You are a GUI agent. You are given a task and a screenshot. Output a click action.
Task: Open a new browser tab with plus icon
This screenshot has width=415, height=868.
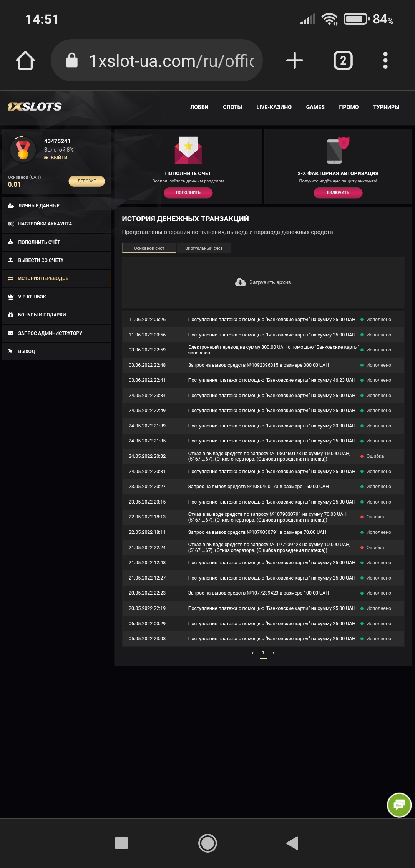[x=295, y=61]
